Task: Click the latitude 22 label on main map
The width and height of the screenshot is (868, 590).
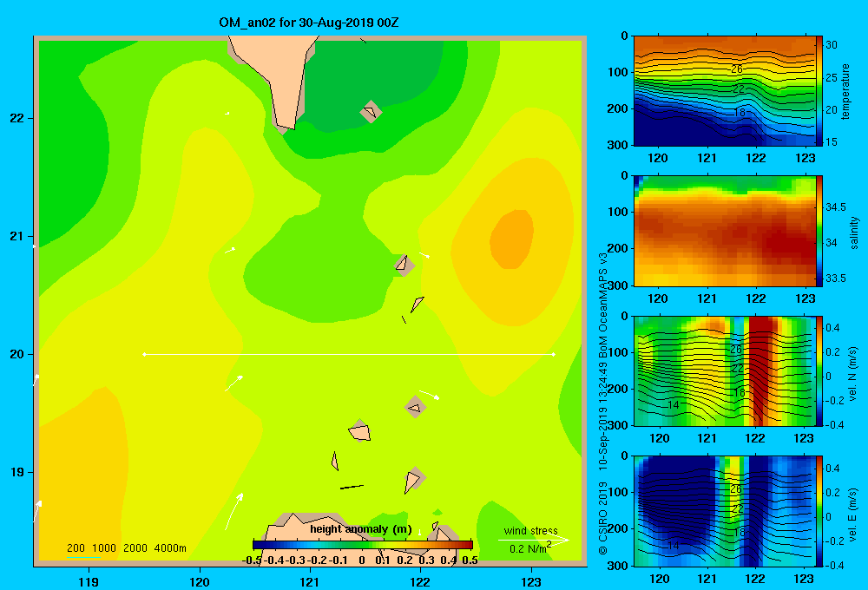Action: pyautogui.click(x=17, y=118)
